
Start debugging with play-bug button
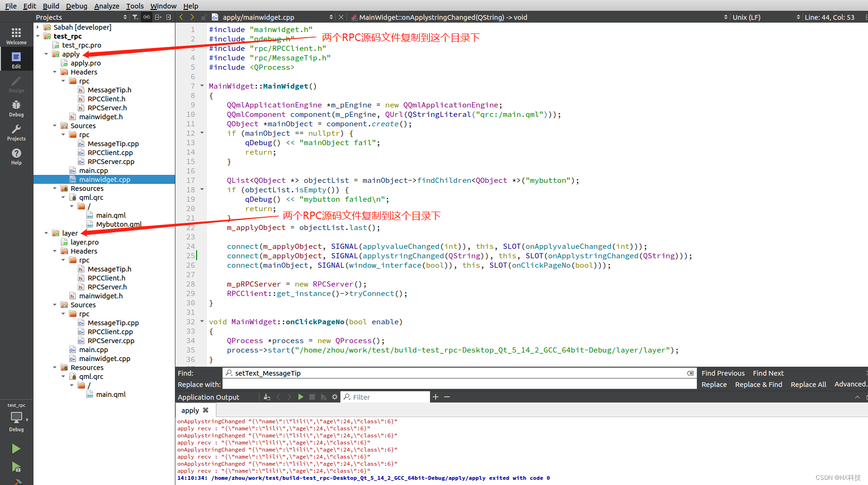[x=16, y=467]
